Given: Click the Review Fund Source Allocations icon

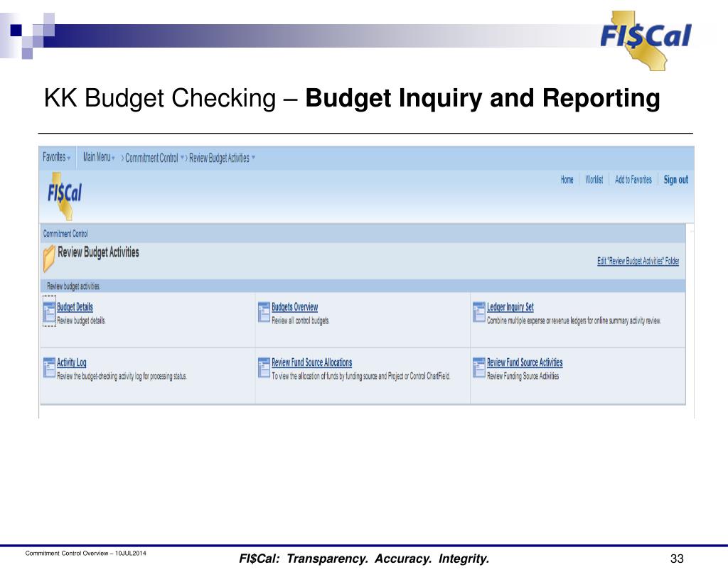Looking at the screenshot, I should pyautogui.click(x=264, y=367).
